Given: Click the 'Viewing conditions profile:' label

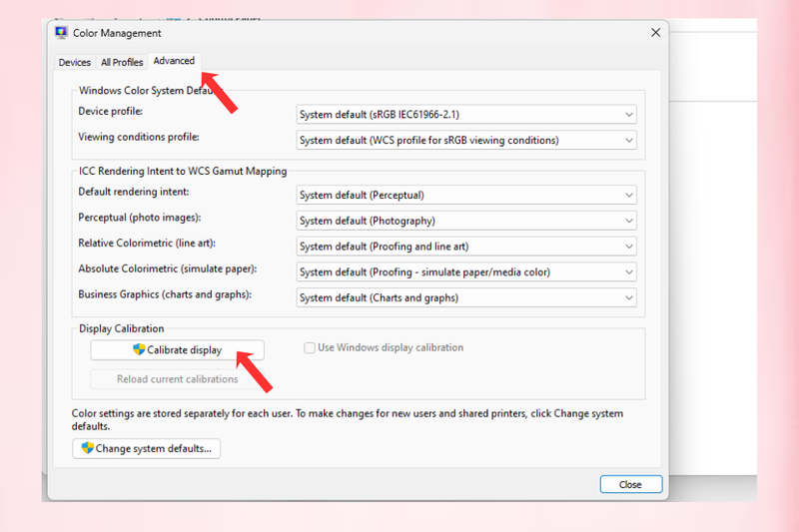Looking at the screenshot, I should [x=139, y=137].
